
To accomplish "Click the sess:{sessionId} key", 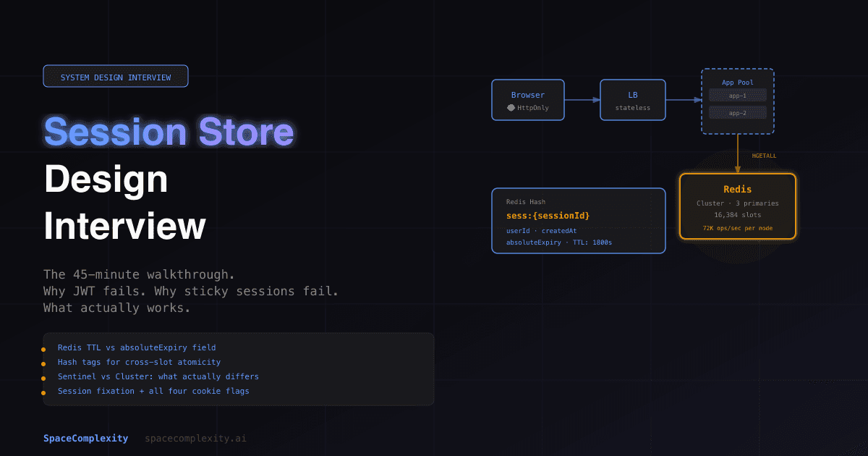I will pos(548,216).
